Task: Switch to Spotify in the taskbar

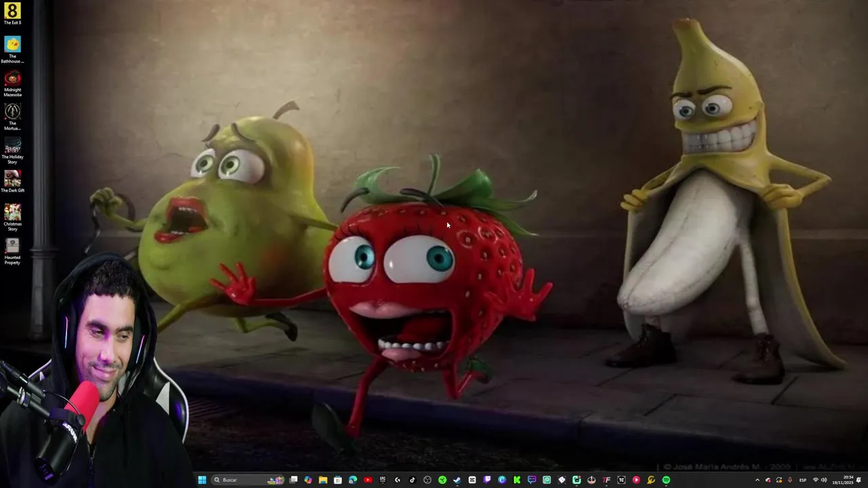Action: 666,480
